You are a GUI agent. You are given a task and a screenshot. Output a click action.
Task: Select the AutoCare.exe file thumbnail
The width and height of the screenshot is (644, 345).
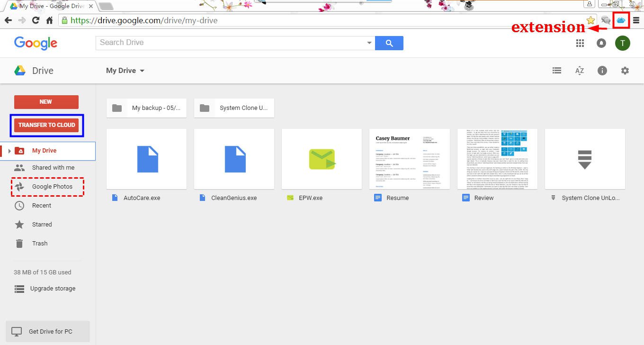coord(147,159)
